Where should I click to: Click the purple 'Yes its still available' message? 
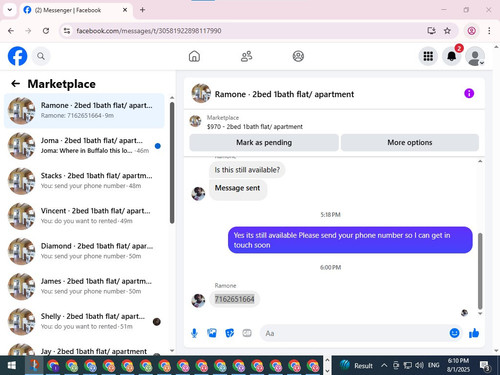pyautogui.click(x=350, y=240)
